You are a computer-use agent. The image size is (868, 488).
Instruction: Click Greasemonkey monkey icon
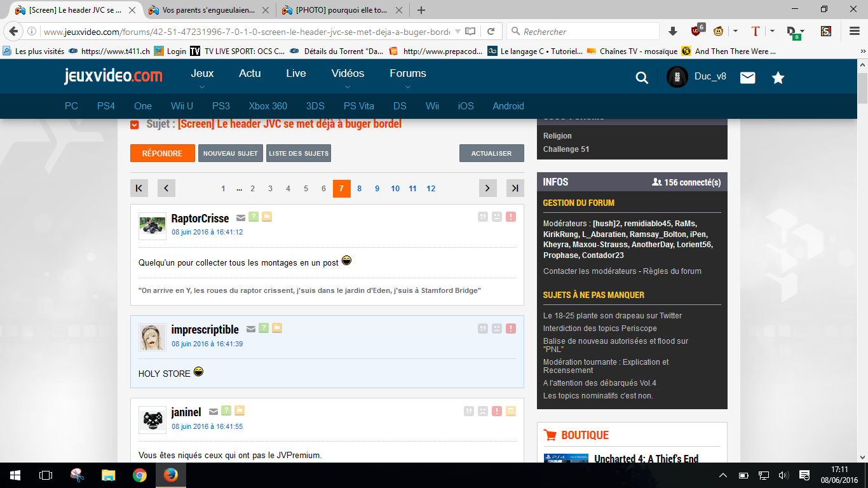point(719,31)
